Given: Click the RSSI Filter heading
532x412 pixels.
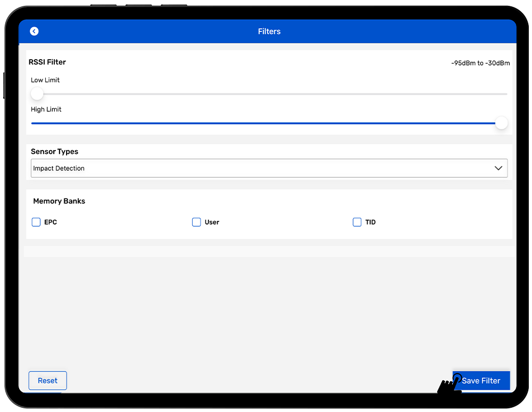Looking at the screenshot, I should tap(47, 62).
